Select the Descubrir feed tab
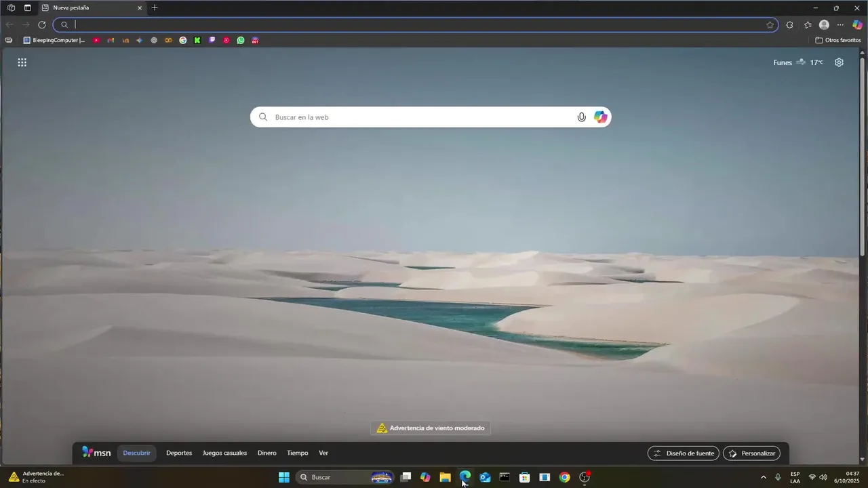The image size is (868, 488). pyautogui.click(x=137, y=453)
